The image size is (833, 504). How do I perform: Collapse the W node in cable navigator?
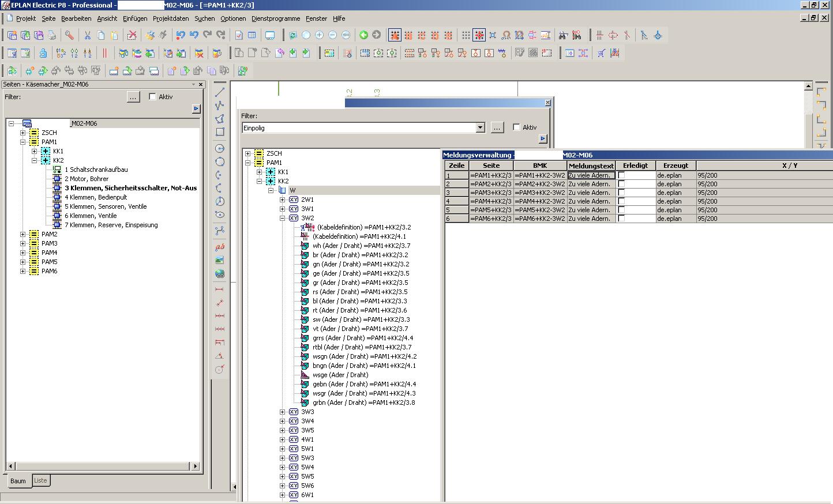tap(271, 190)
